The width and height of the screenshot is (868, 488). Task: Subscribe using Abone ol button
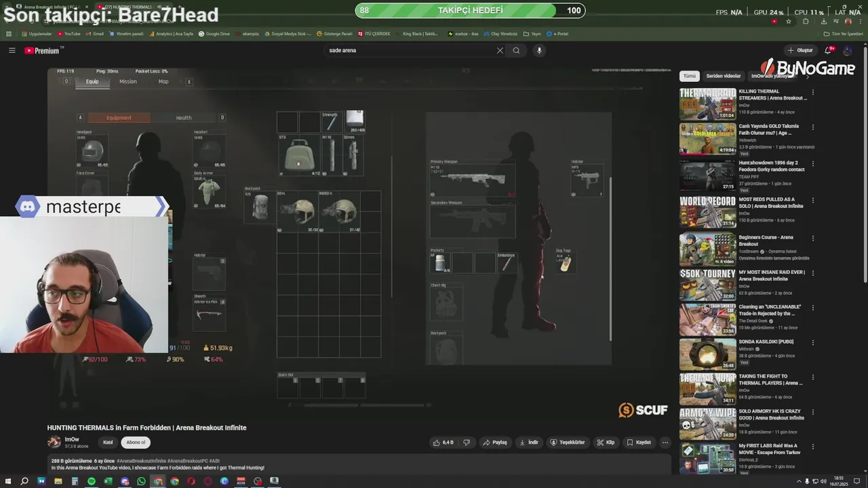136,443
